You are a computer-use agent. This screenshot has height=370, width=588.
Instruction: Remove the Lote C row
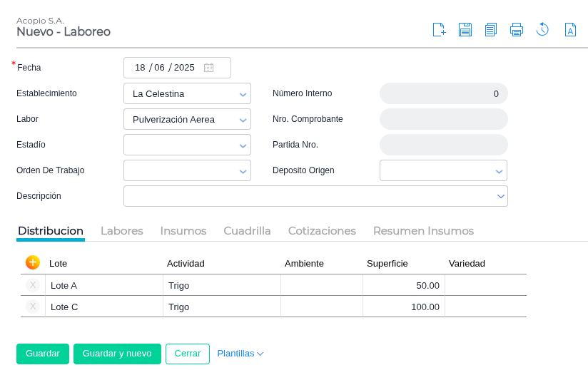coord(33,307)
